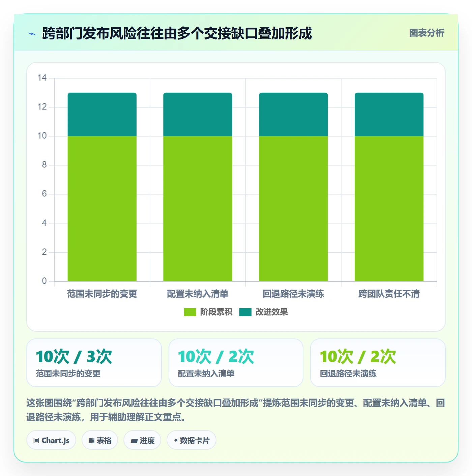Click the card caption 配置未纳入清单
This screenshot has width=472, height=476.
[x=206, y=374]
